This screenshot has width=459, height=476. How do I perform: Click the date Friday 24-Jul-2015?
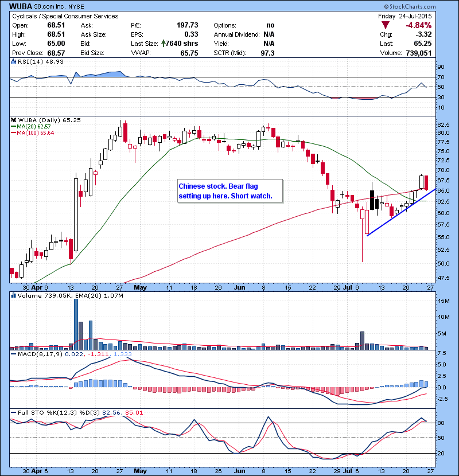404,16
